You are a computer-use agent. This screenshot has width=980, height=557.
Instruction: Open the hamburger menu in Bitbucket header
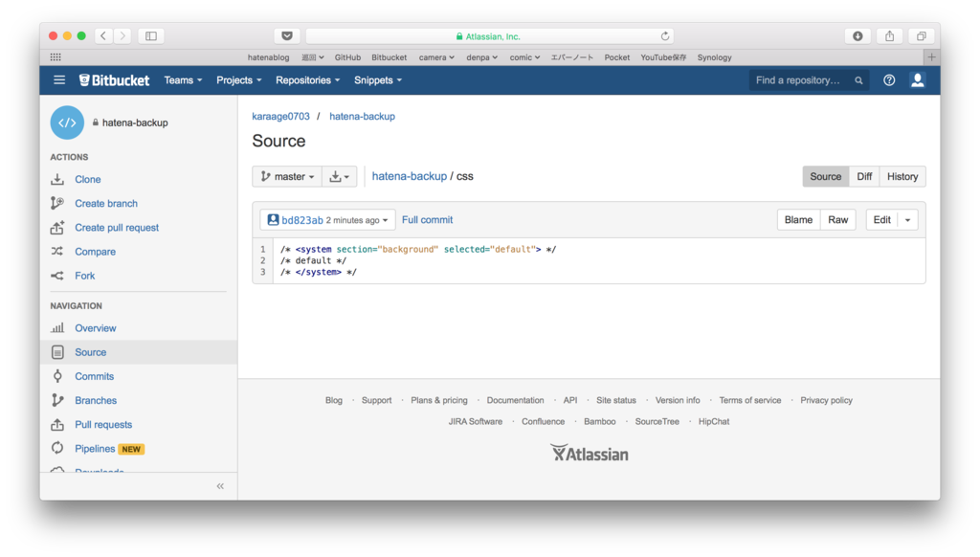pyautogui.click(x=59, y=80)
